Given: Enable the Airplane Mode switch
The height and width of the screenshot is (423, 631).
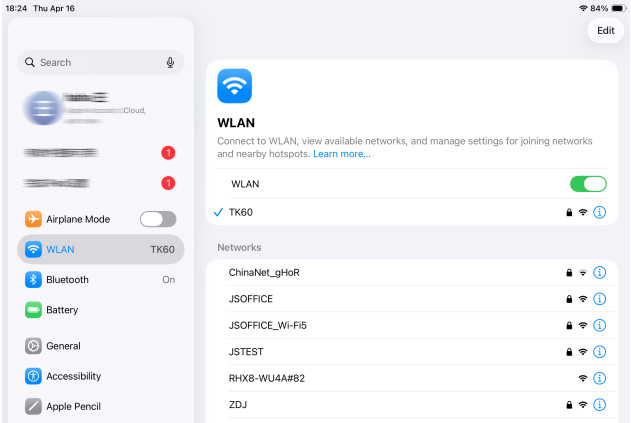Looking at the screenshot, I should [158, 219].
